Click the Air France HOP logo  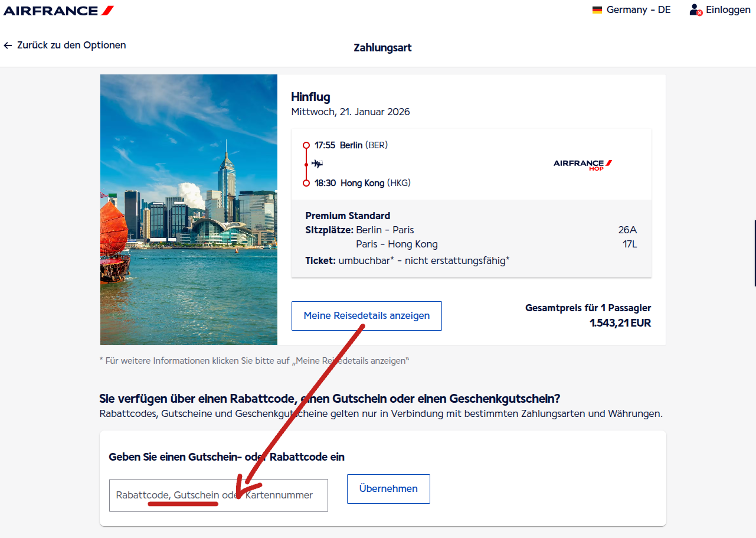pyautogui.click(x=582, y=164)
